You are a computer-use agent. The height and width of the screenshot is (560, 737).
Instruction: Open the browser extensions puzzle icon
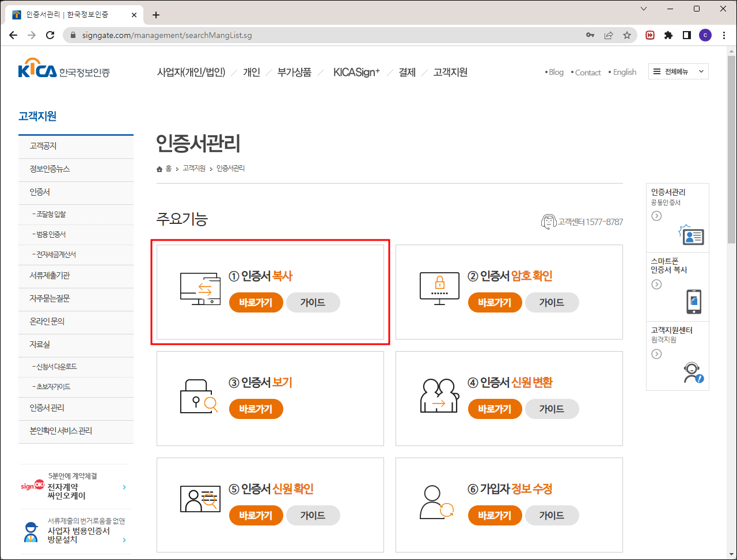click(x=668, y=35)
